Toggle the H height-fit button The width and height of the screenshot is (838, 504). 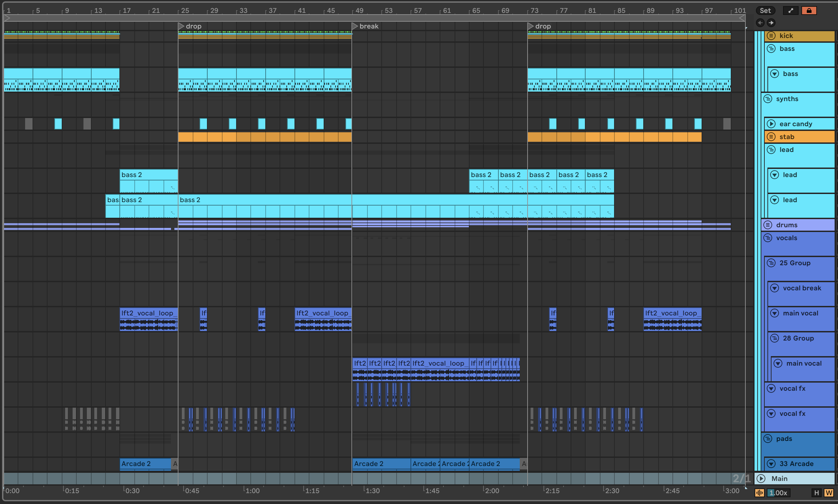816,493
